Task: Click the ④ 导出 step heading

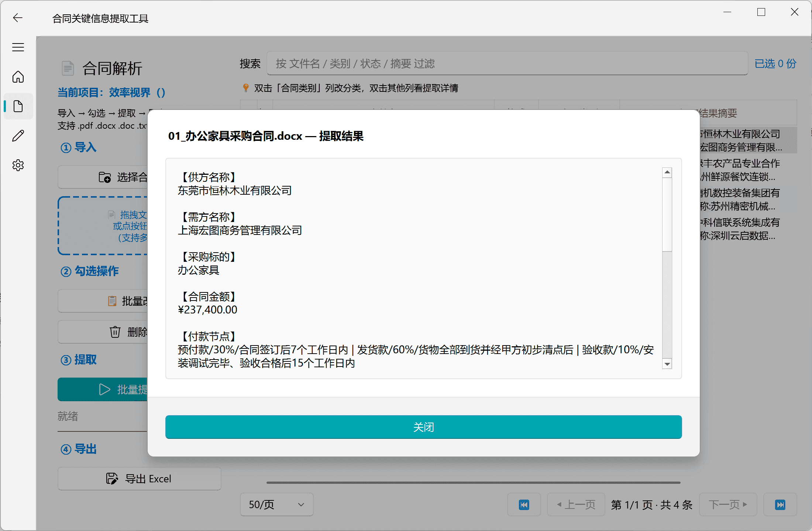Action: [x=78, y=449]
